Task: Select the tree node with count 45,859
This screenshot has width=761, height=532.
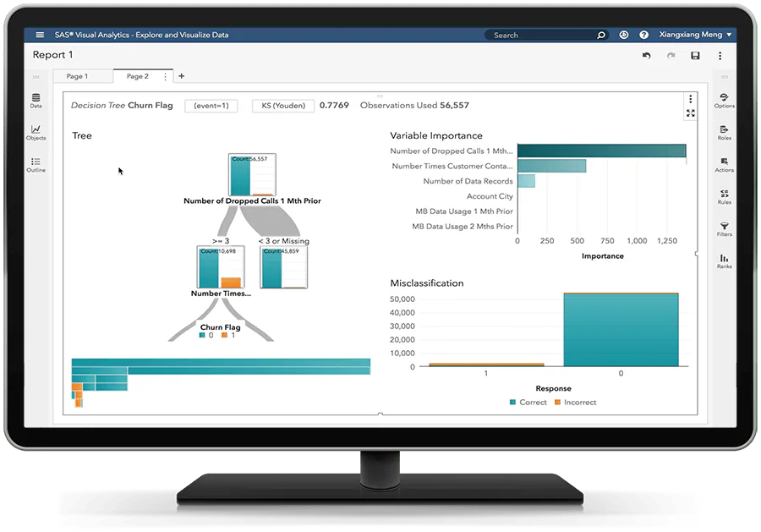Action: (284, 267)
